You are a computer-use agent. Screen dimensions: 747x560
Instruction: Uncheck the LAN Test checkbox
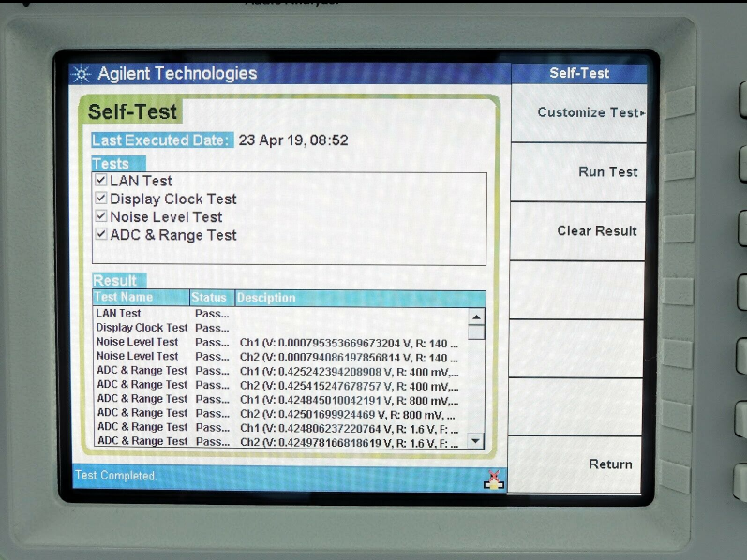tap(101, 181)
